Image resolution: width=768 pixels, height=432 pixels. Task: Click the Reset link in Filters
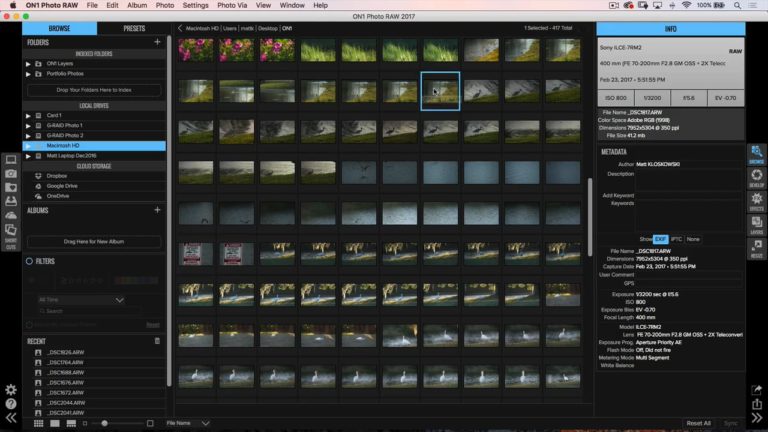[153, 325]
